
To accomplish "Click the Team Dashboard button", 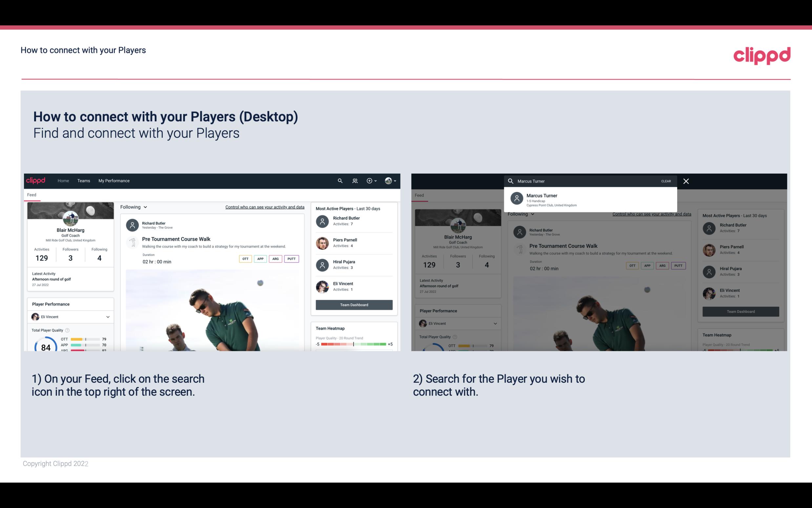I will [354, 304].
